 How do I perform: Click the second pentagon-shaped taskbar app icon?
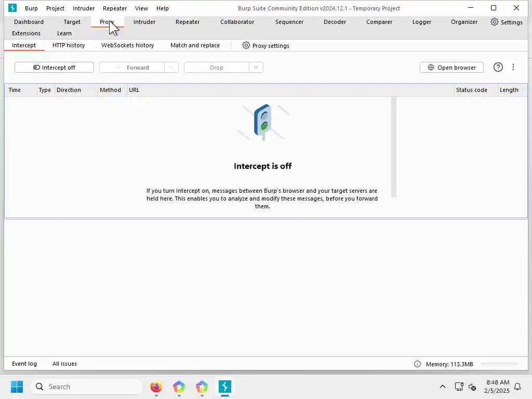pos(202,387)
